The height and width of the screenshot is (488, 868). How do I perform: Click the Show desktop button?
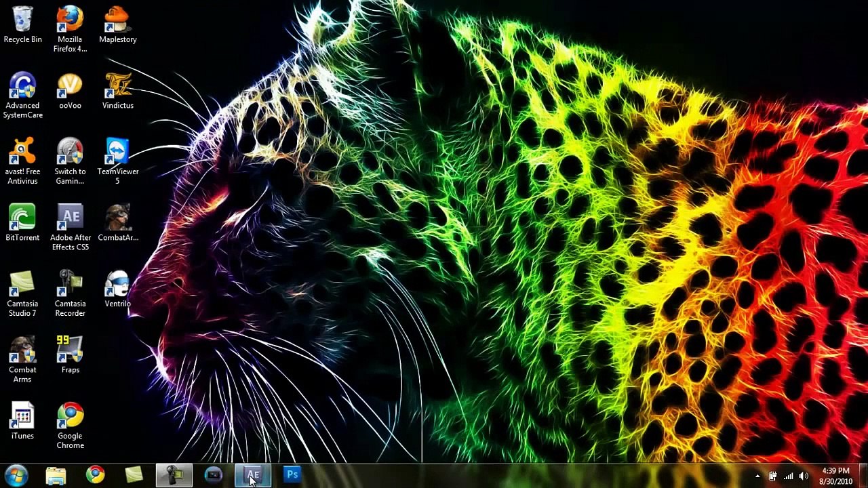[863, 475]
